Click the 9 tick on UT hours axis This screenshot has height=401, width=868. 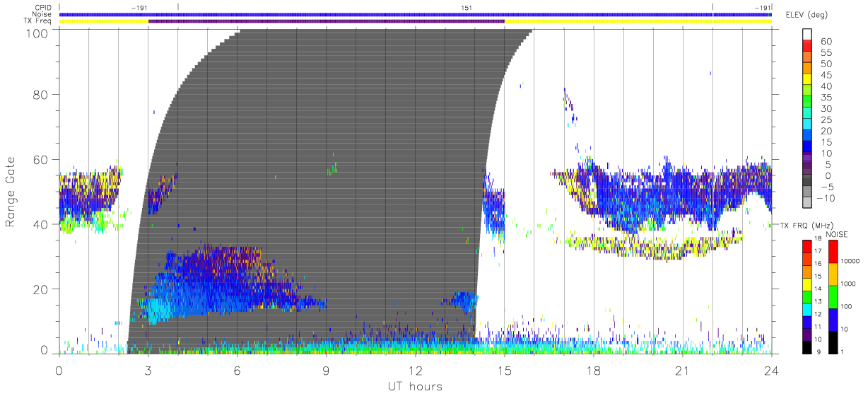coord(326,370)
